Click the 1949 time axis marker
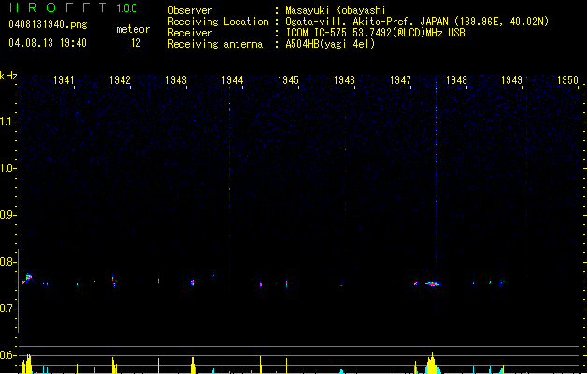The height and width of the screenshot is (374, 588). [512, 80]
